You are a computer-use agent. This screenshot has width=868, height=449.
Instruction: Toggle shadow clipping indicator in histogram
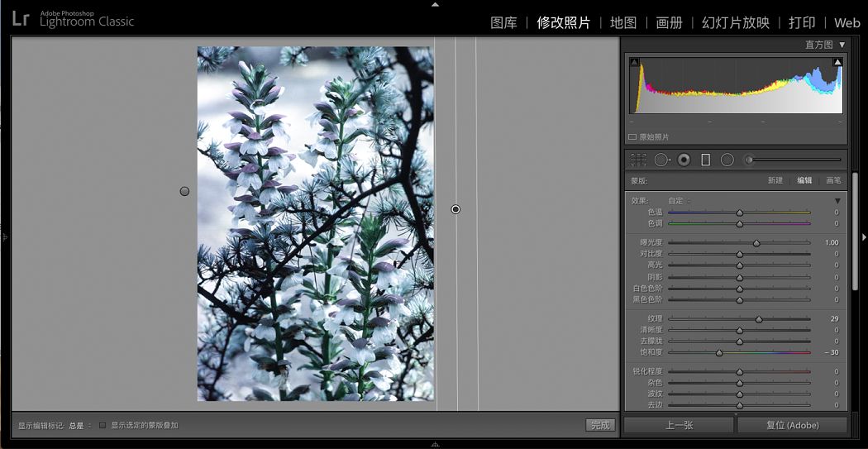[634, 62]
